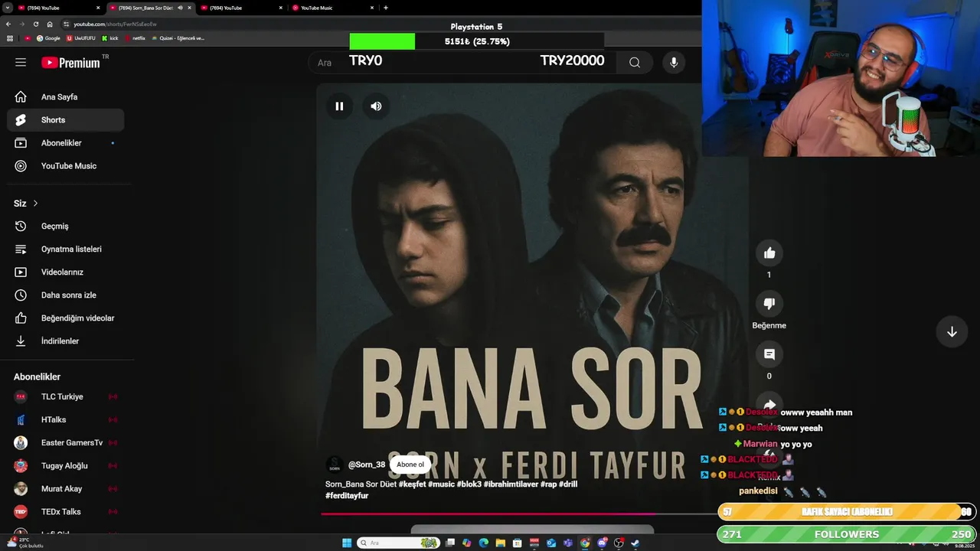Open the weather widget on the taskbar
The height and width of the screenshot is (551, 980).
[27, 543]
